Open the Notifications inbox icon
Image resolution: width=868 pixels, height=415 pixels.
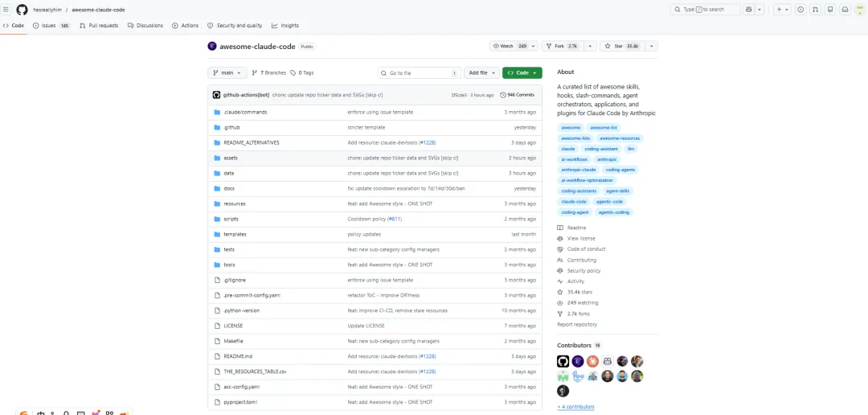845,10
